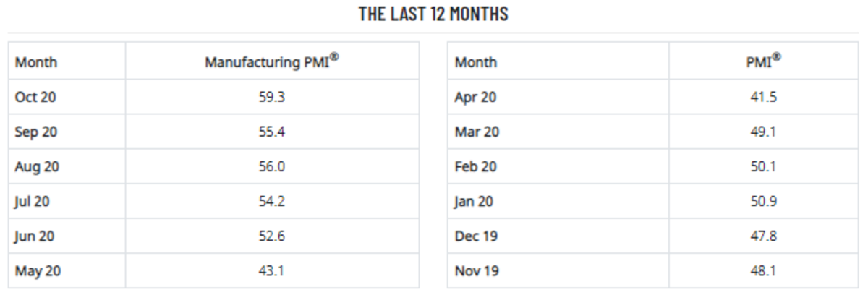Image resolution: width=868 pixels, height=295 pixels.
Task: Click the "The Last 12 Months" heading
Action: tap(433, 14)
